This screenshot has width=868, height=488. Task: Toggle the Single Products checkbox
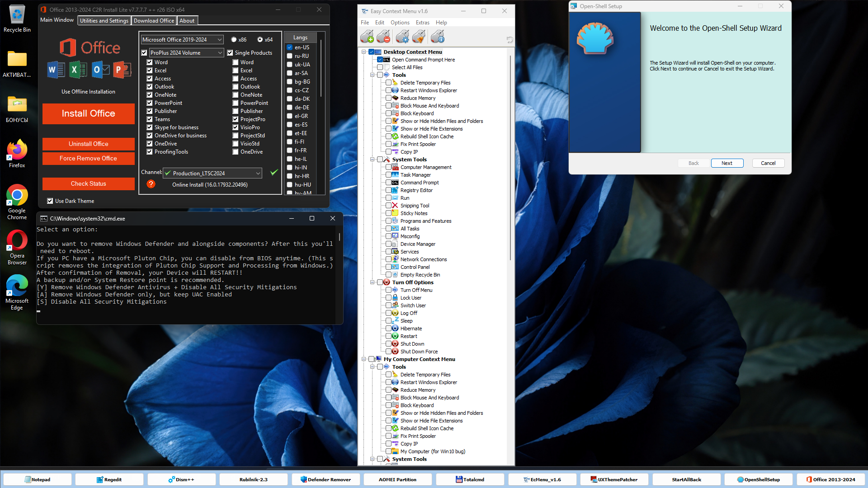(230, 53)
